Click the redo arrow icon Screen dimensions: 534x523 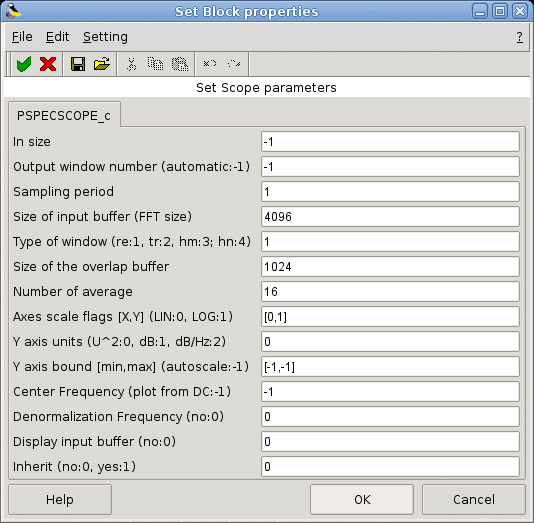point(234,64)
